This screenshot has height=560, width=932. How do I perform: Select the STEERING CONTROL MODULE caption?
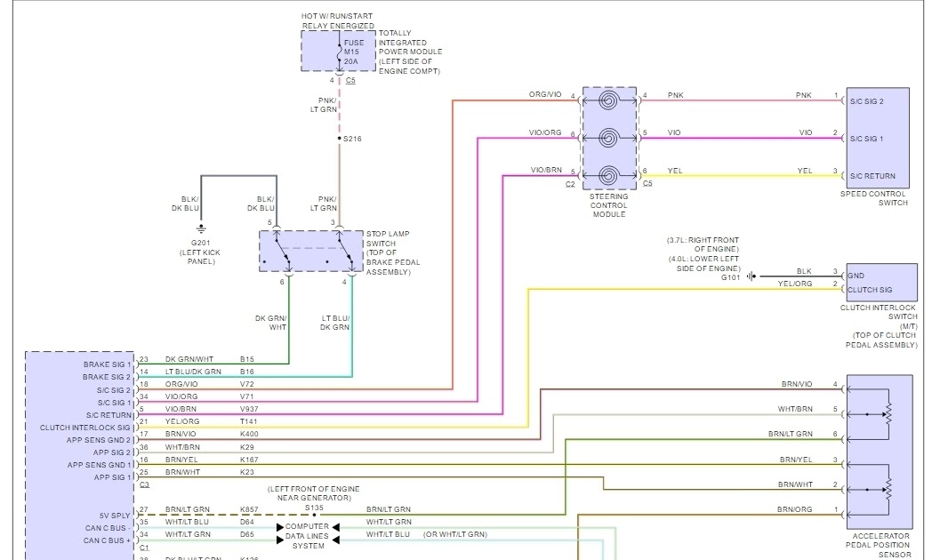click(x=608, y=205)
